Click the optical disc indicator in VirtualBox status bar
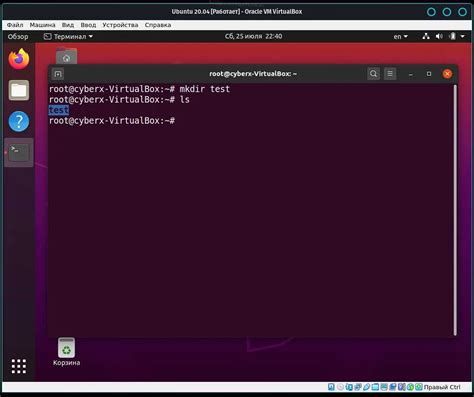474x397 pixels. [340, 387]
